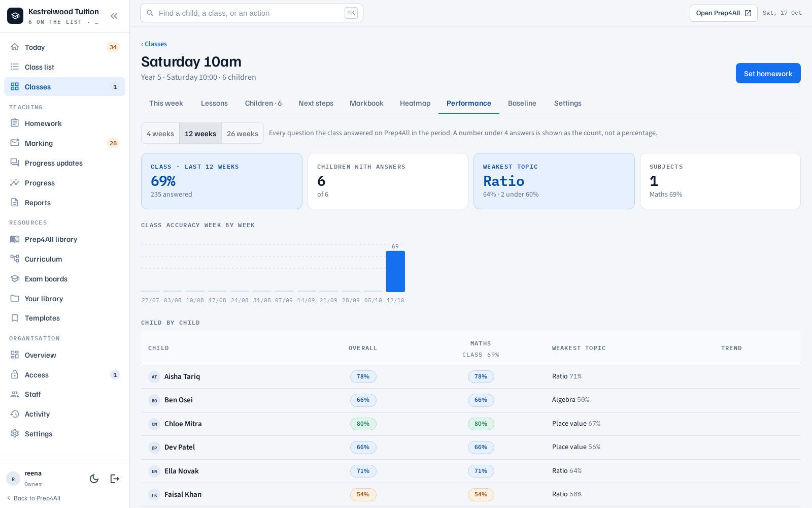Click the Set homework button
Viewport: 812px width, 508px height.
coord(768,73)
